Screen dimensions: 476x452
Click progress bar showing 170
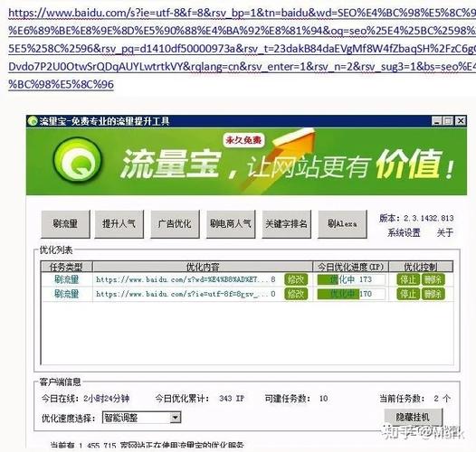(x=351, y=294)
